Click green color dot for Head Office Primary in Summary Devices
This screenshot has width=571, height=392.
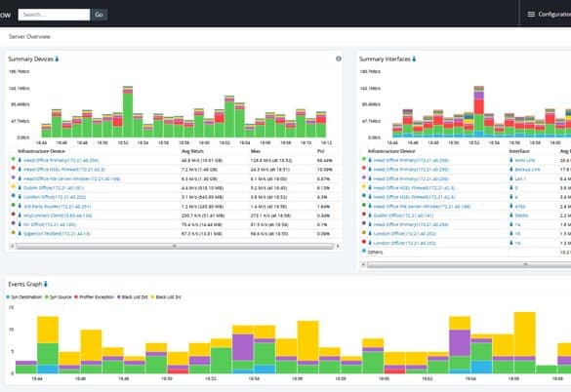pyautogui.click(x=13, y=159)
